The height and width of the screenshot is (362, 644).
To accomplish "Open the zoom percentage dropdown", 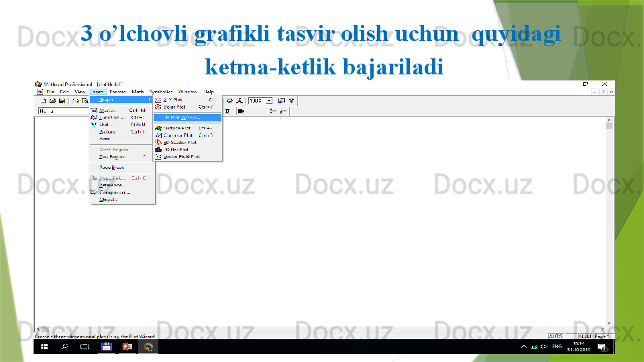I will click(x=269, y=101).
